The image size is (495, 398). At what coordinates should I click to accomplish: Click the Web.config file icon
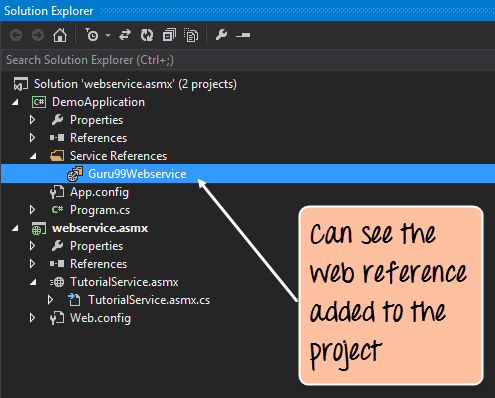(57, 318)
